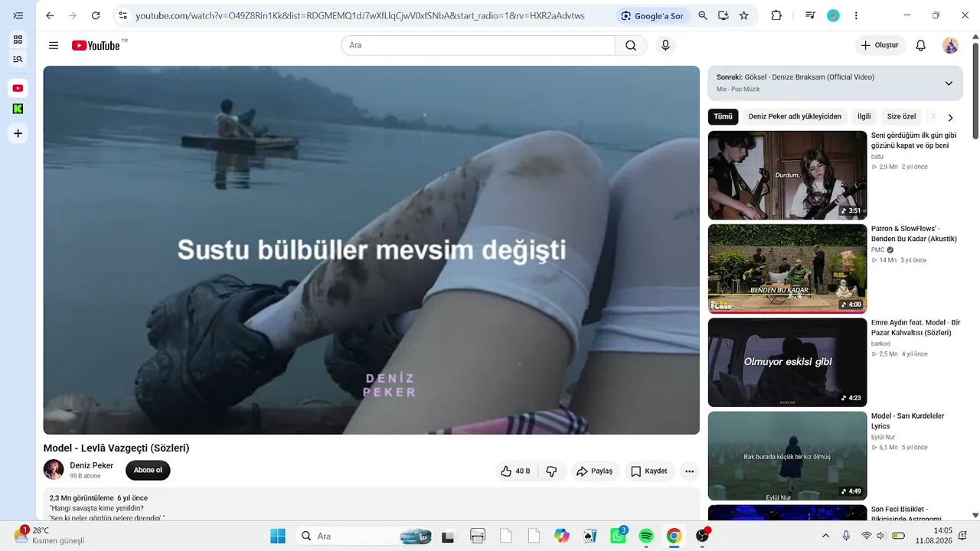Open WhatsApp from the taskbar
The image size is (980, 551).
(619, 536)
